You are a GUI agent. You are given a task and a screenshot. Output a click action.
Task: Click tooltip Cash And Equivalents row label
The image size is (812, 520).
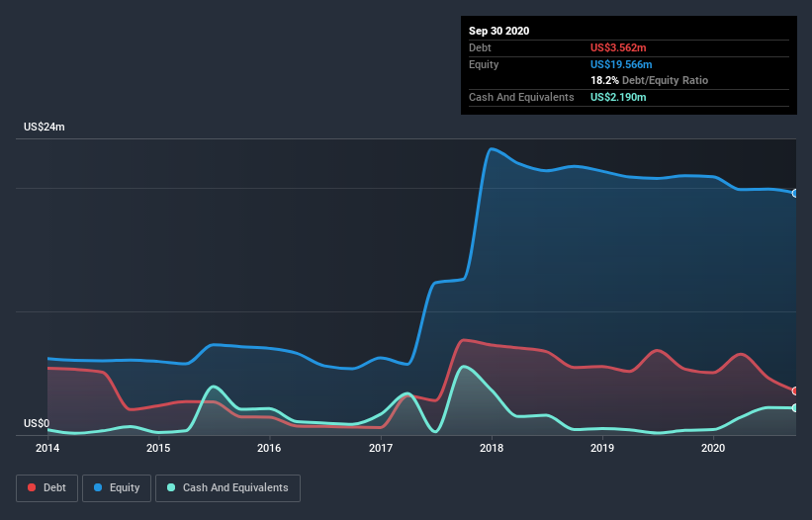click(521, 97)
